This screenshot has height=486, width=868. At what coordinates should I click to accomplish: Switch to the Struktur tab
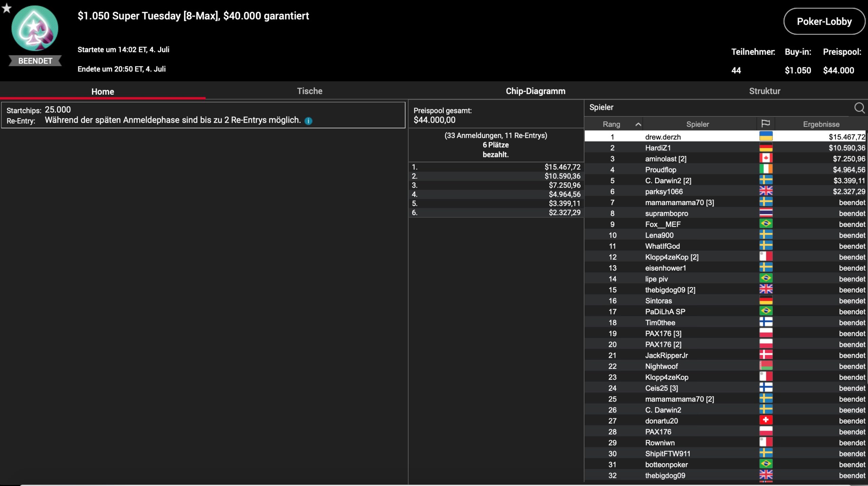tap(764, 91)
